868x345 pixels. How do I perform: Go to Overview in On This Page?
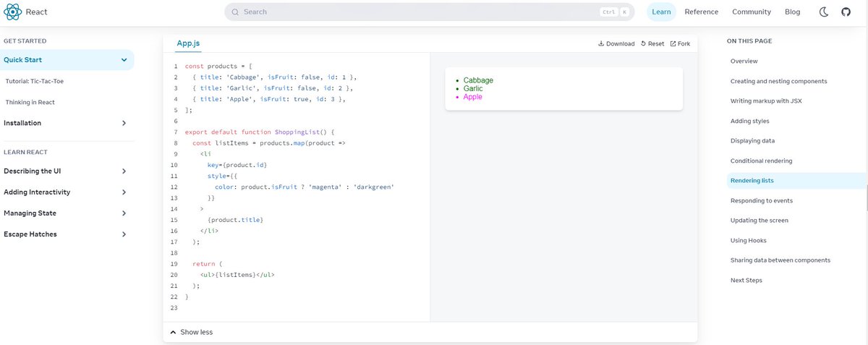[744, 61]
